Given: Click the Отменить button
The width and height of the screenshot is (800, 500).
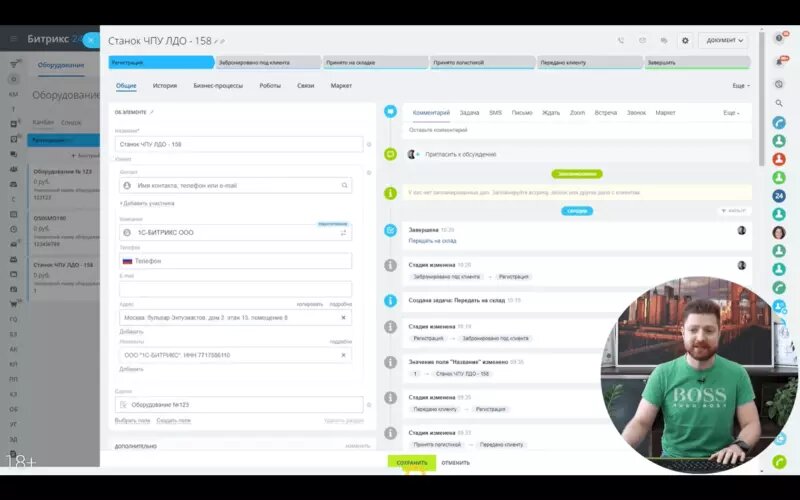Looking at the screenshot, I should tap(455, 463).
